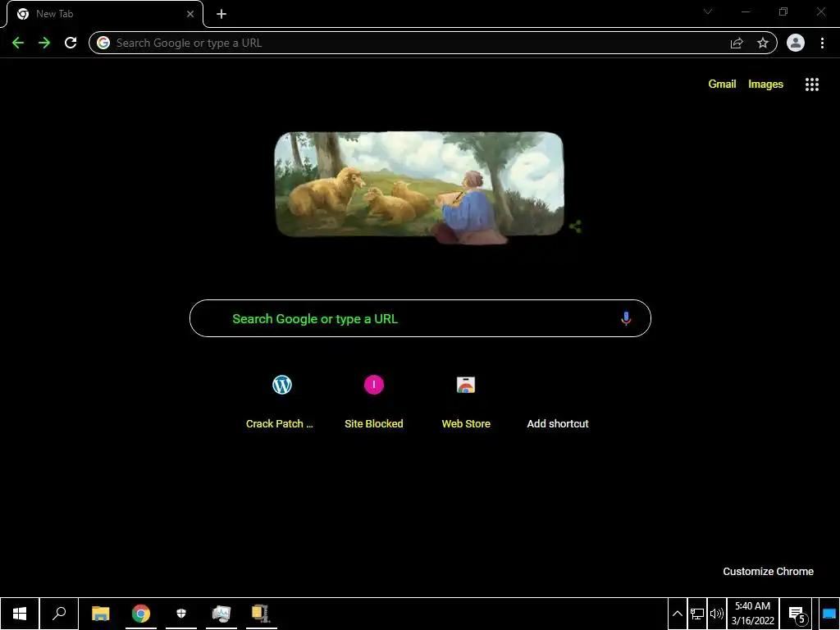Click Customize Chrome
This screenshot has width=840, height=630.
[768, 572]
